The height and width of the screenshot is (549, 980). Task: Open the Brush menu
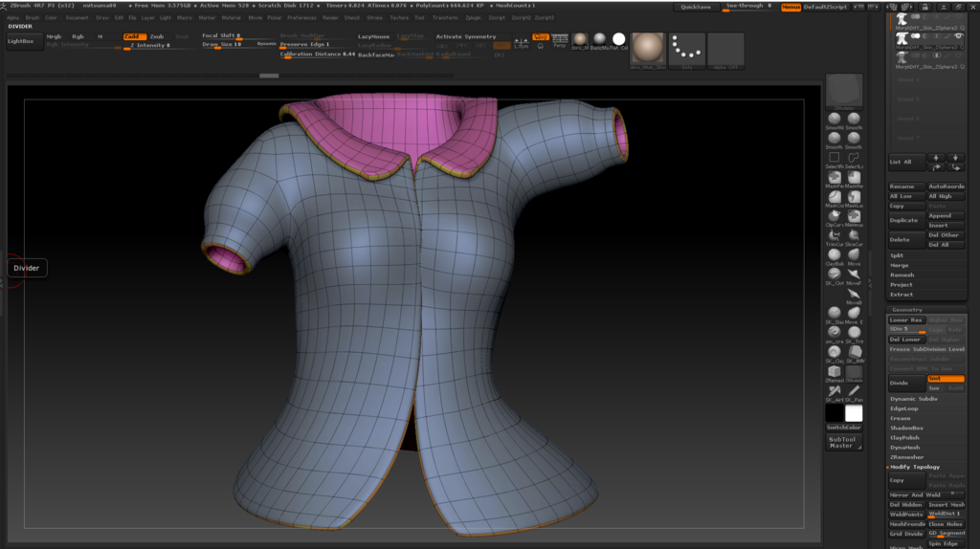33,18
